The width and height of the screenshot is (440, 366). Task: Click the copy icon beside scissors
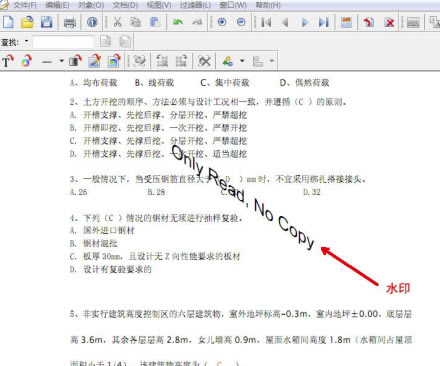click(135, 22)
